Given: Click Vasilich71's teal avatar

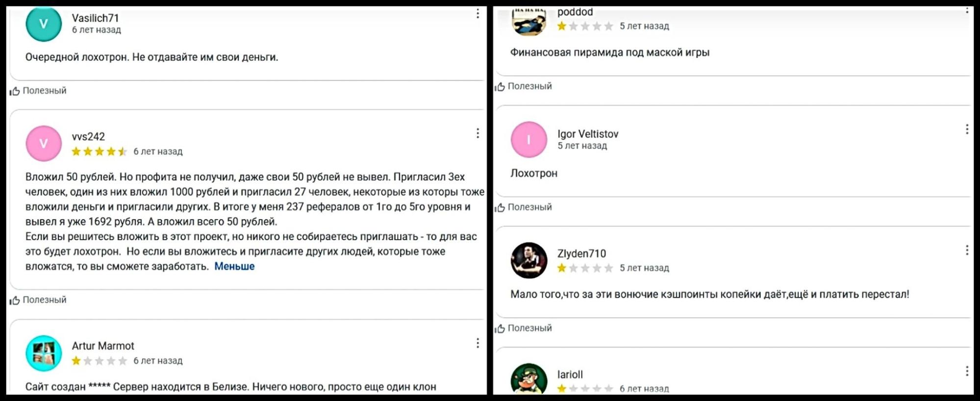Looking at the screenshot, I should pos(44,24).
